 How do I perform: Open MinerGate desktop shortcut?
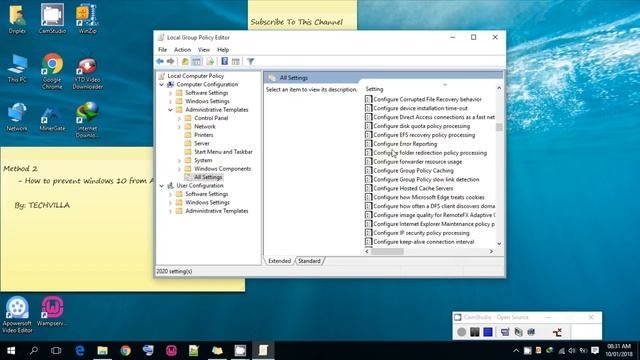click(52, 118)
